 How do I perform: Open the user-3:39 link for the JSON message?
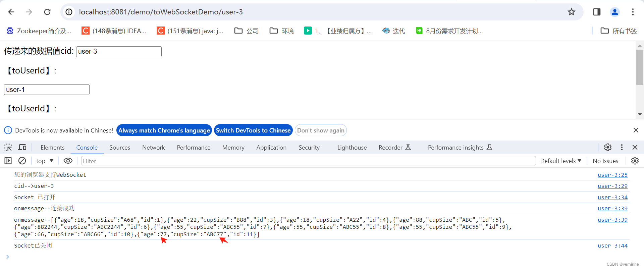pyautogui.click(x=612, y=220)
